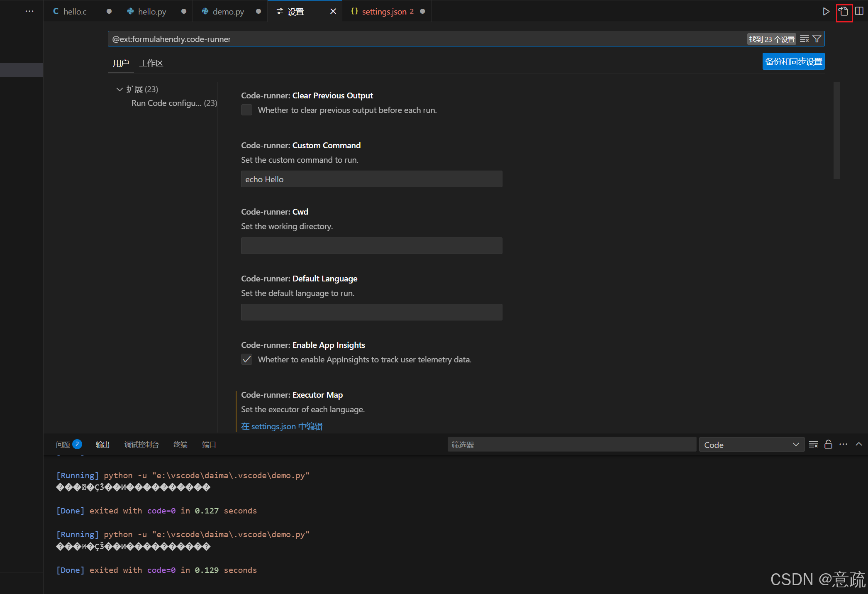Uncheck the Enable App Insights checkbox
This screenshot has width=868, height=594.
(x=246, y=359)
